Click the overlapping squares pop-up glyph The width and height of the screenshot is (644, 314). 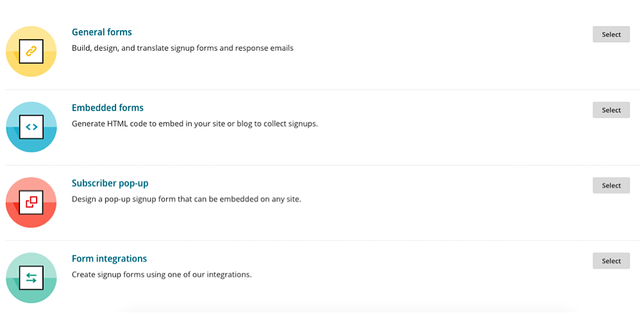point(31,202)
